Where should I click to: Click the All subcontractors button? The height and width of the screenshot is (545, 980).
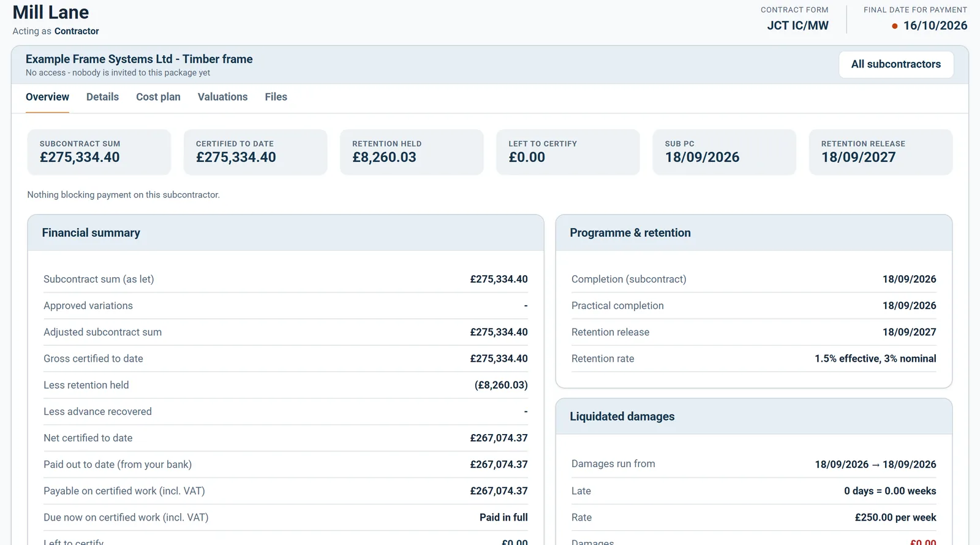point(896,64)
